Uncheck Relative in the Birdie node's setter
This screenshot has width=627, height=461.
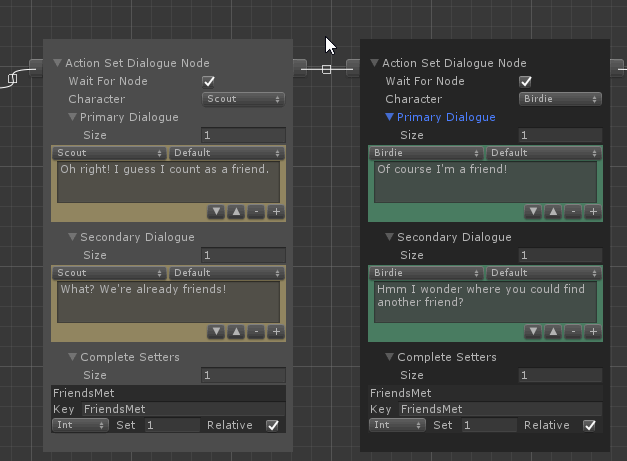click(x=589, y=425)
